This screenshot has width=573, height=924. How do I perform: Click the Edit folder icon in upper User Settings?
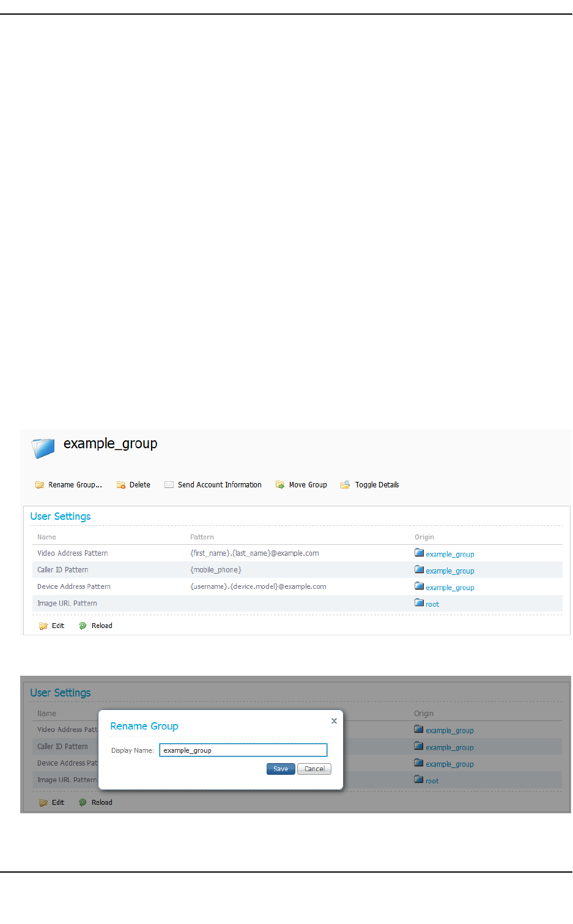click(43, 626)
